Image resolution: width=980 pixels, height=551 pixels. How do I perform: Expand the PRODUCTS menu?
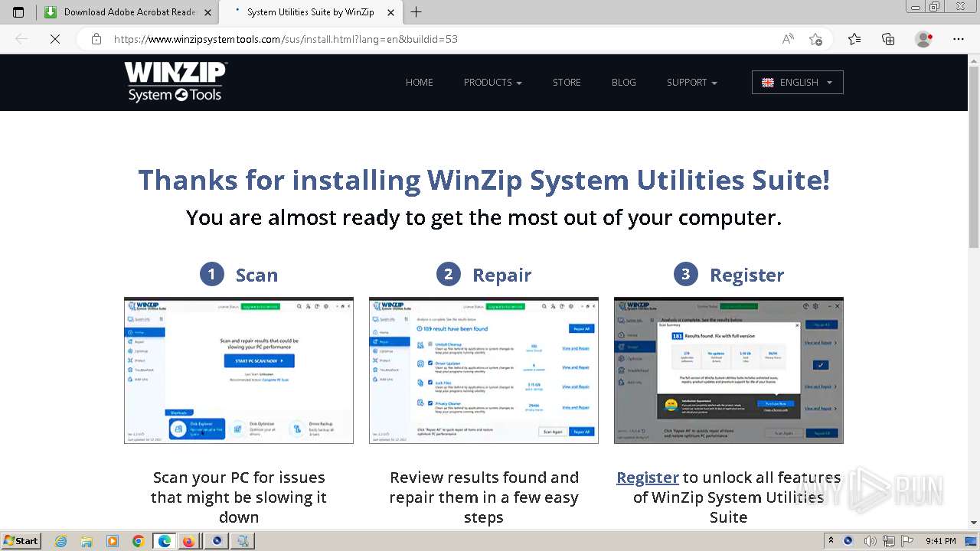tap(493, 83)
